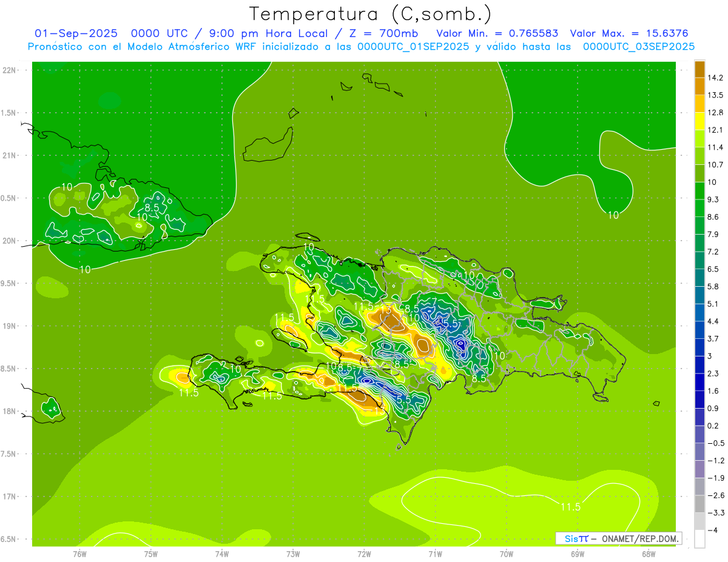Click the 19N latitude axis label
Image resolution: width=728 pixels, height=562 pixels.
[x=10, y=326]
